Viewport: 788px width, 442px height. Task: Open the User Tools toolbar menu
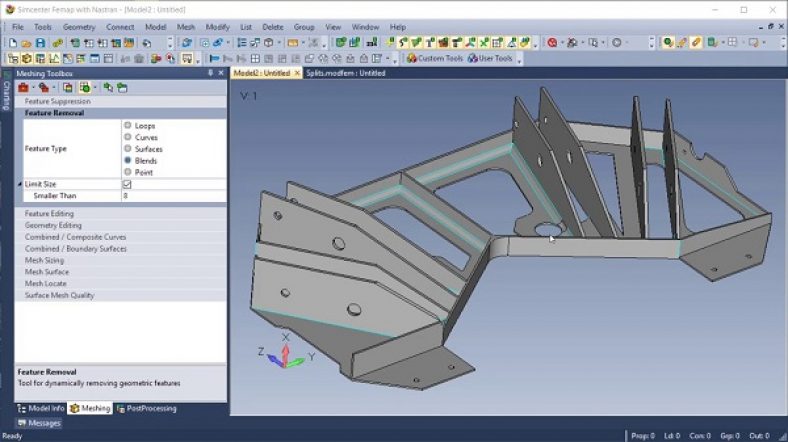pyautogui.click(x=490, y=59)
